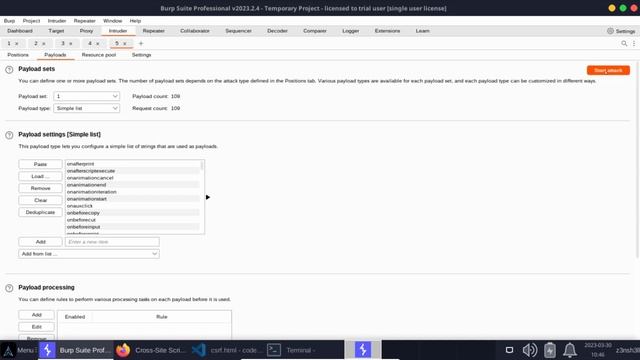
Task: Switch to the Logger tab
Action: 351,31
